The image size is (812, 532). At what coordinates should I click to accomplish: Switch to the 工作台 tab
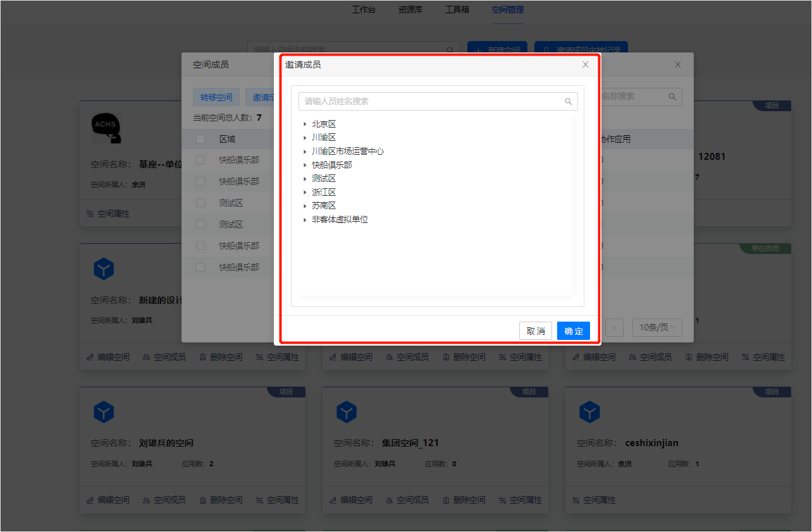tap(364, 9)
